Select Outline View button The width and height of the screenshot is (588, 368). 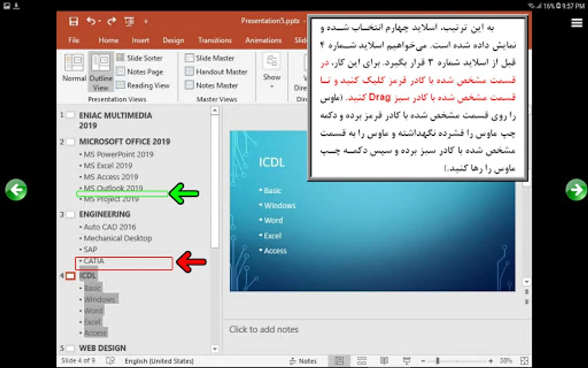(x=100, y=72)
